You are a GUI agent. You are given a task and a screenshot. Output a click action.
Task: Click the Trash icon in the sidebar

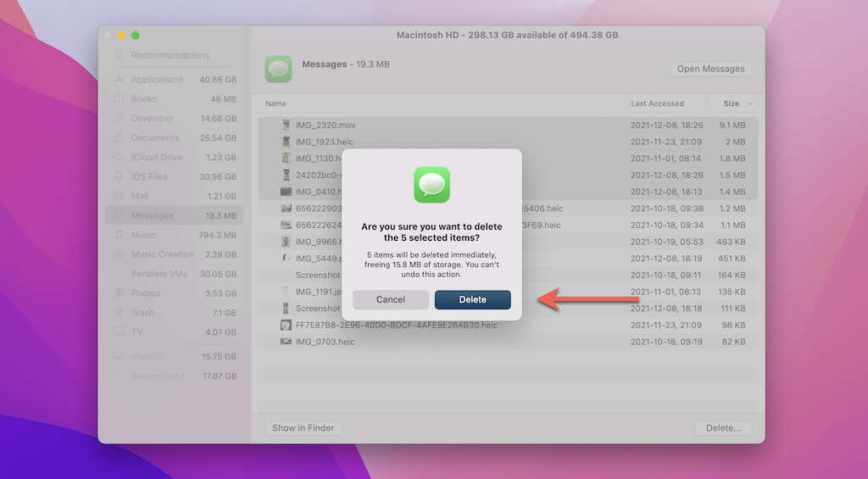pos(119,312)
